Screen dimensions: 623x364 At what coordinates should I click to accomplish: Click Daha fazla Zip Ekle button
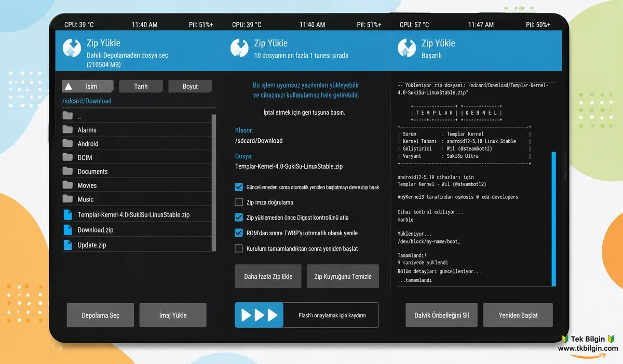(x=268, y=276)
